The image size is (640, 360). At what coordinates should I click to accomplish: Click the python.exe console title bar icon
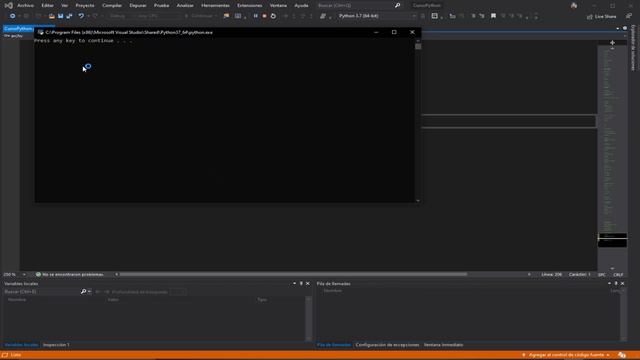[40, 32]
